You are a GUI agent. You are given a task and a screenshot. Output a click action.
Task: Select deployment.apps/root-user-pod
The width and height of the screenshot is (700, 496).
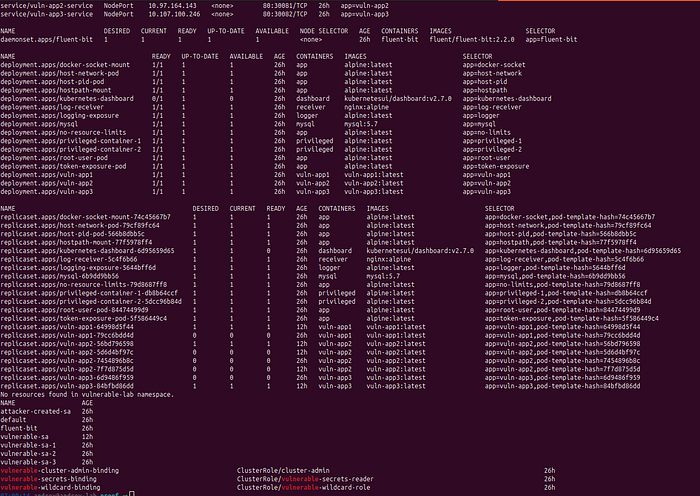tap(54, 158)
